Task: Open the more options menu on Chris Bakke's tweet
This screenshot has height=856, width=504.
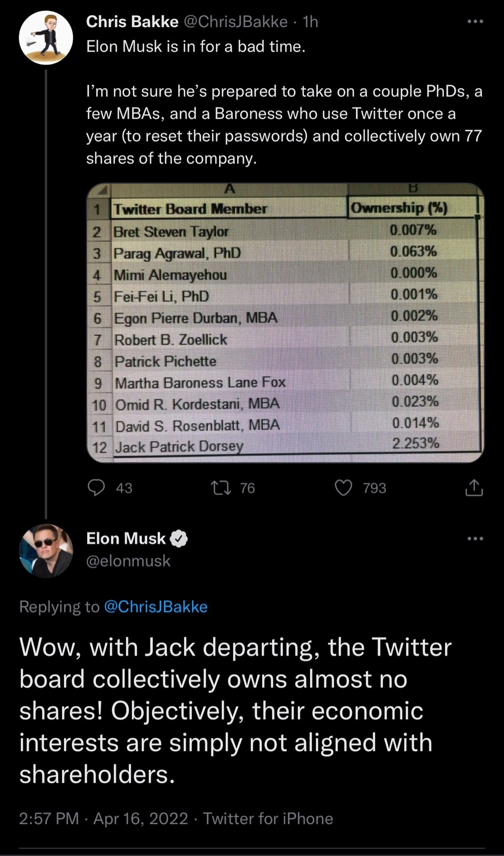Action: tap(475, 22)
